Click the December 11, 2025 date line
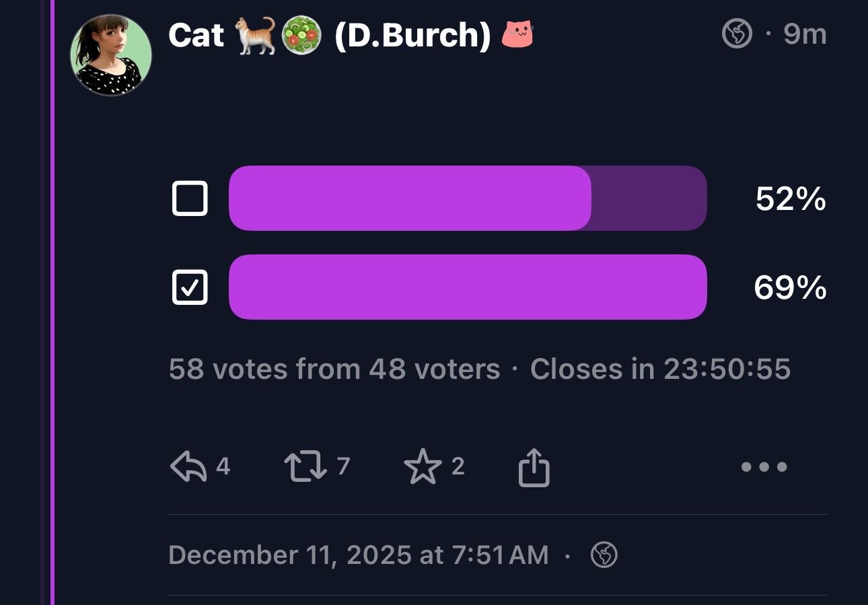The height and width of the screenshot is (605, 868). click(358, 555)
